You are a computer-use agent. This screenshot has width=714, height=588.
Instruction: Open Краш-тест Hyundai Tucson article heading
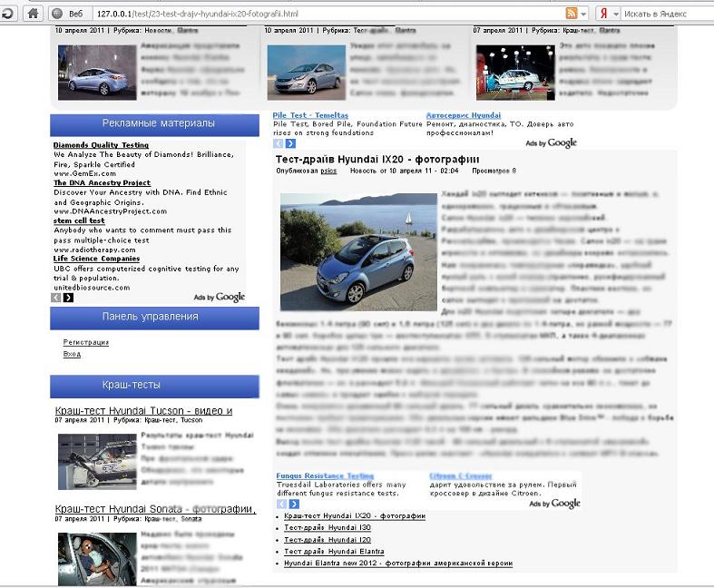click(143, 411)
